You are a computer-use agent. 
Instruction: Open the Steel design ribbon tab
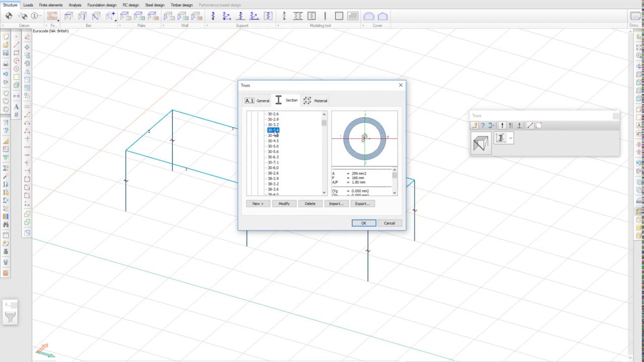(x=154, y=5)
